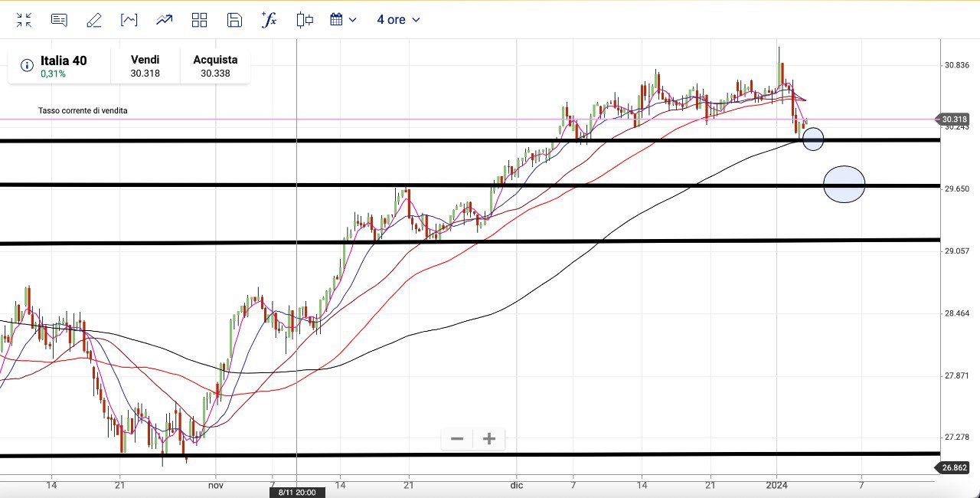
Task: Click the save floppy disk icon
Action: [x=234, y=20]
